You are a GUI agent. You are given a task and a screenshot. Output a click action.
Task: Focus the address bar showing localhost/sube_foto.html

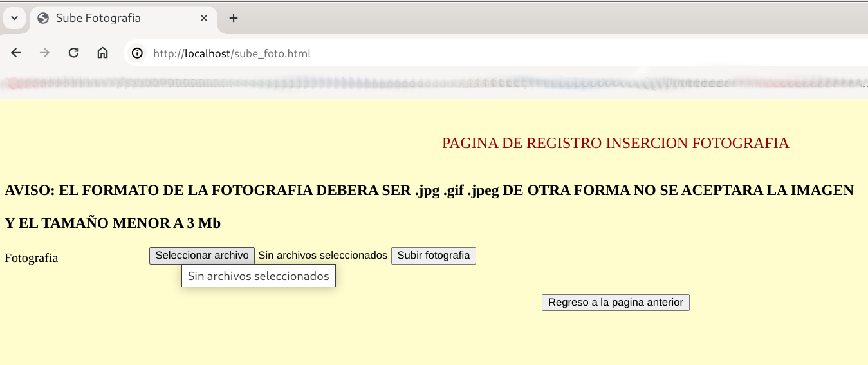[386, 53]
